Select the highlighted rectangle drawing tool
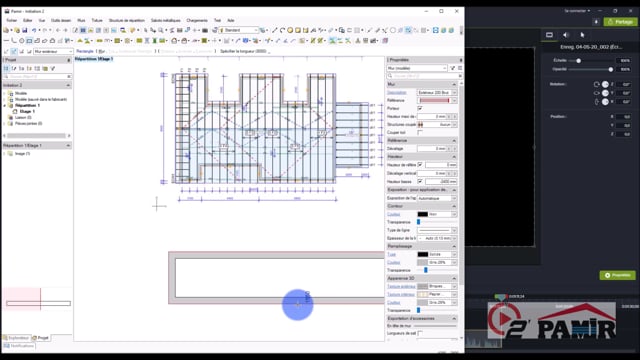 pyautogui.click(x=29, y=41)
